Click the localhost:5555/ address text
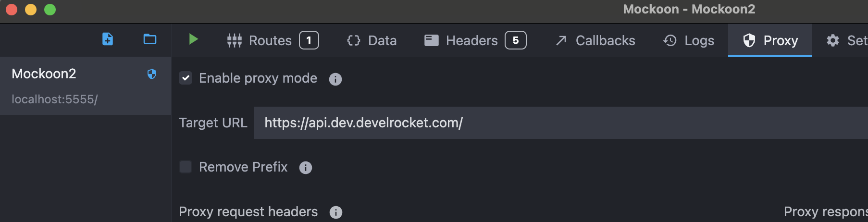 coord(55,99)
